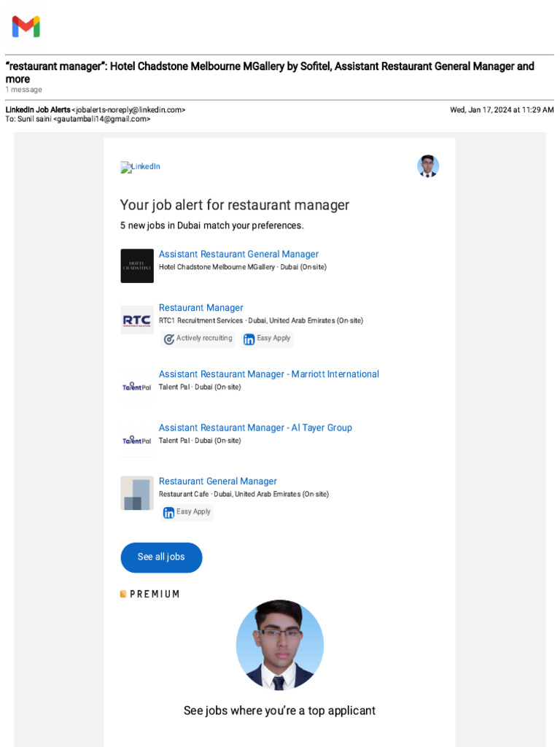Open Assistant Restaurant Manager - Marriott International link
Image resolution: width=560 pixels, height=747 pixels.
pos(269,374)
